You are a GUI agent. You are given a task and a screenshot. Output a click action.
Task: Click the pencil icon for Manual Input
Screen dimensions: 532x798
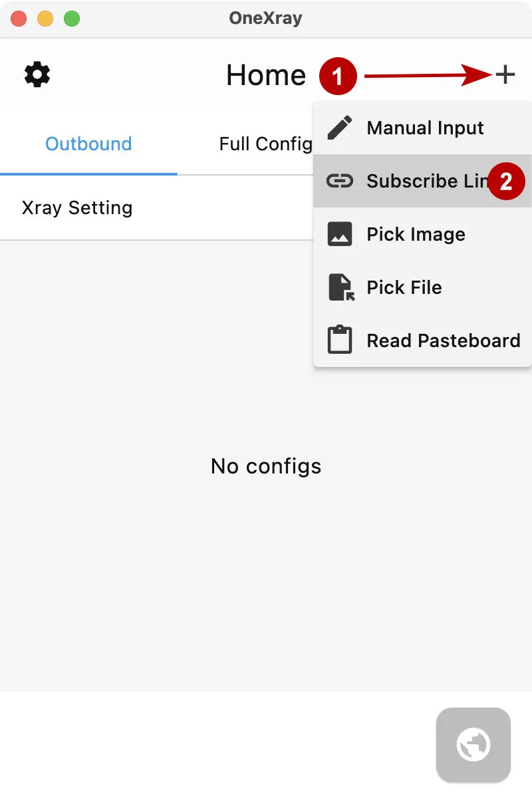340,128
